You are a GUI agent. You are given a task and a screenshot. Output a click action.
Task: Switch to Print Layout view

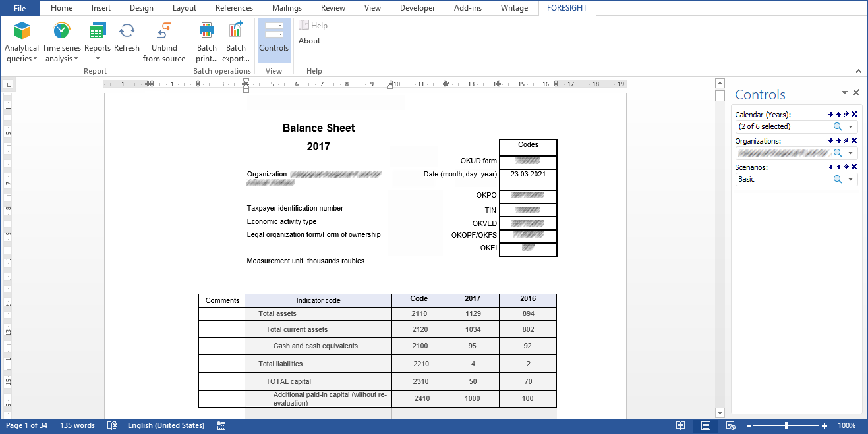[706, 426]
